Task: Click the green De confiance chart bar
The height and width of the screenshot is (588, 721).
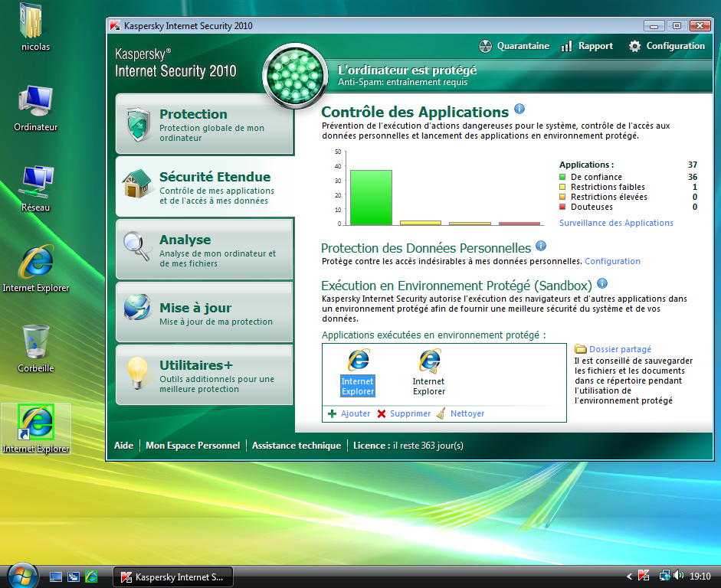Action: (x=371, y=198)
